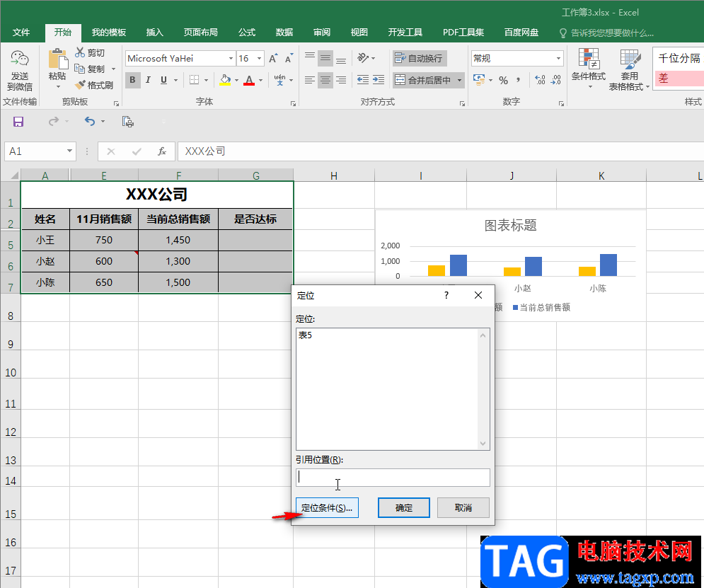Open the font color dropdown arrow
The image size is (704, 588).
click(261, 81)
